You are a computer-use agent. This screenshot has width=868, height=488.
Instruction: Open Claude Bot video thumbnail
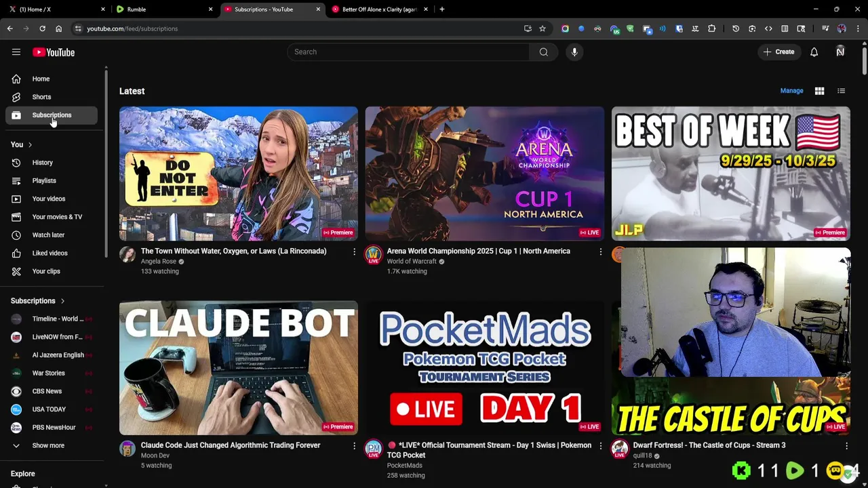pos(239,368)
